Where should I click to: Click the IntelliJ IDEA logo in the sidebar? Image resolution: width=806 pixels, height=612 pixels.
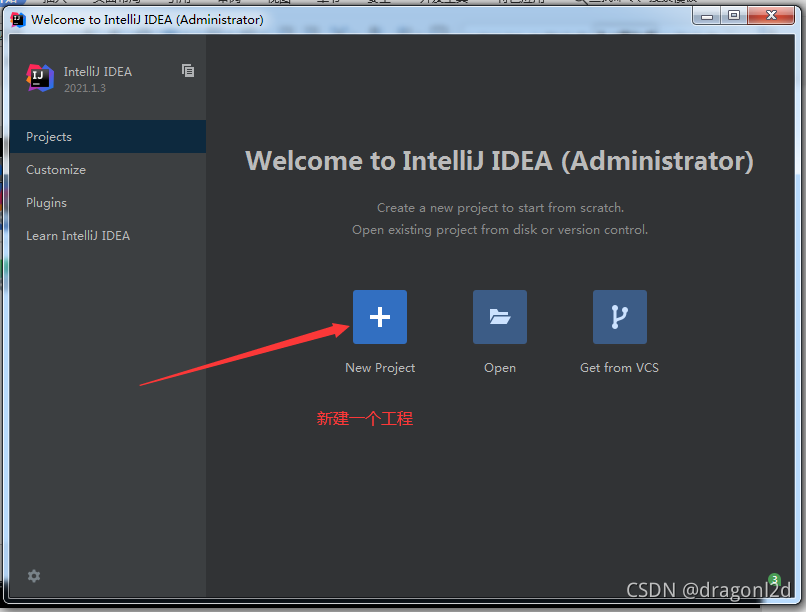[40, 78]
